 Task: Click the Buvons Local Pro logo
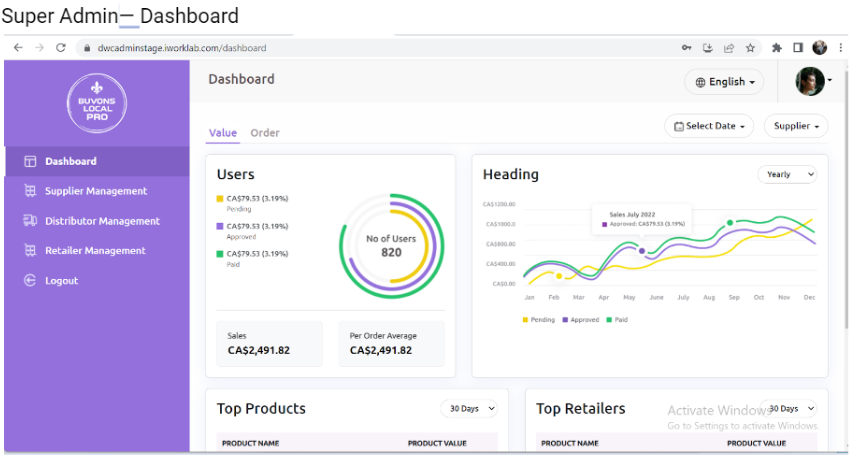point(97,102)
